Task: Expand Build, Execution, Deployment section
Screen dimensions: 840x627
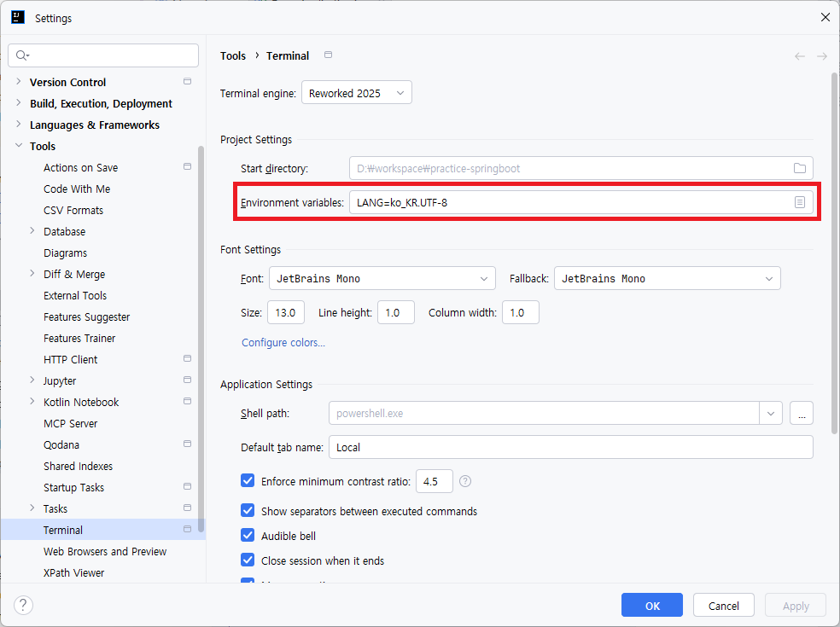Action: [19, 103]
